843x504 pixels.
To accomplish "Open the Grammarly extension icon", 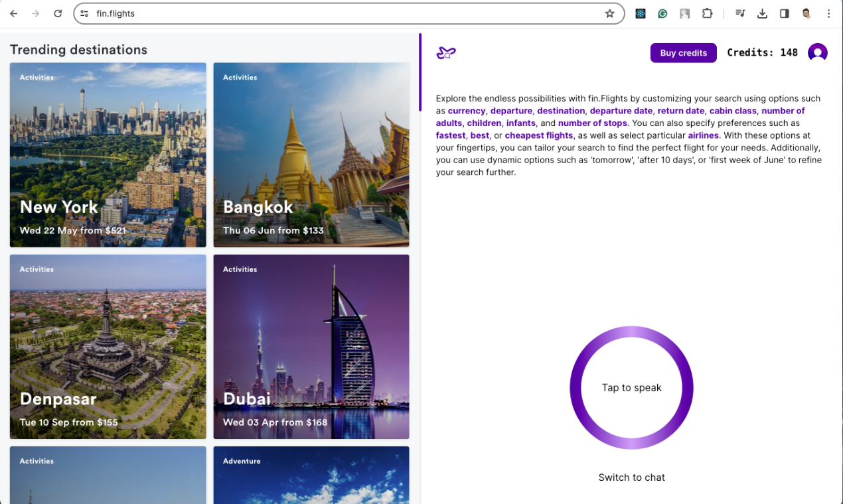I will tap(662, 13).
